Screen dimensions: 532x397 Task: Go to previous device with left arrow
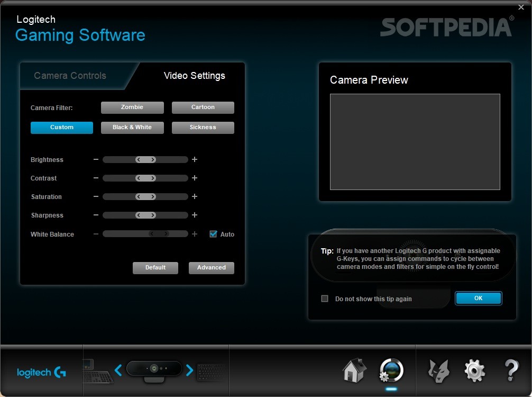click(x=118, y=370)
